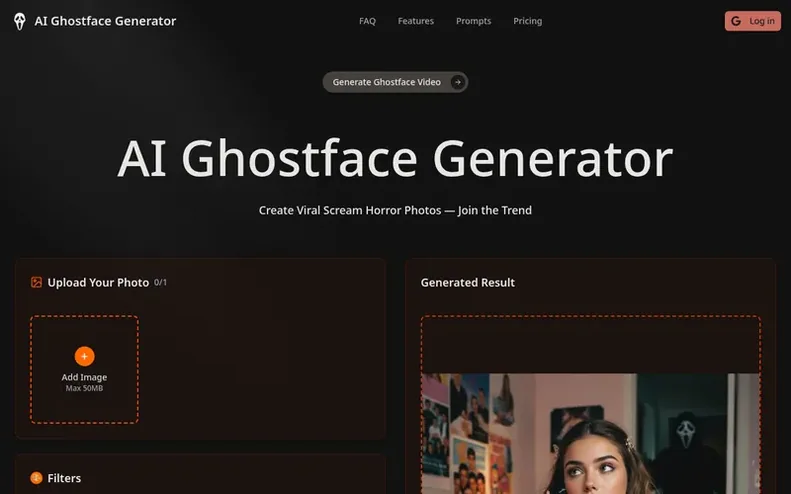Open Generate Ghostface Video
Image resolution: width=791 pixels, height=494 pixels.
click(395, 82)
